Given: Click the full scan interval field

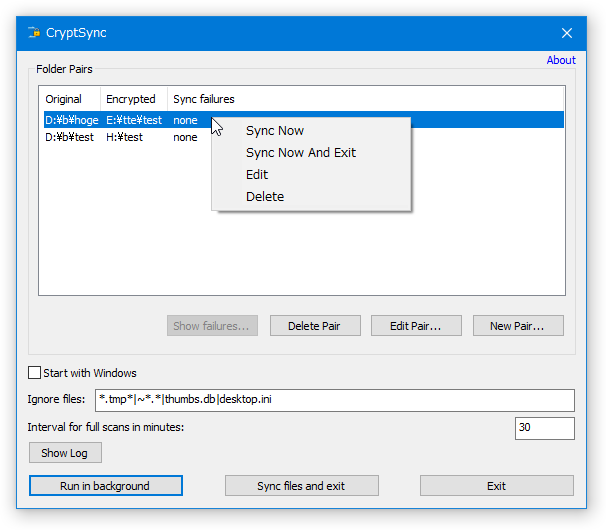Looking at the screenshot, I should (545, 428).
